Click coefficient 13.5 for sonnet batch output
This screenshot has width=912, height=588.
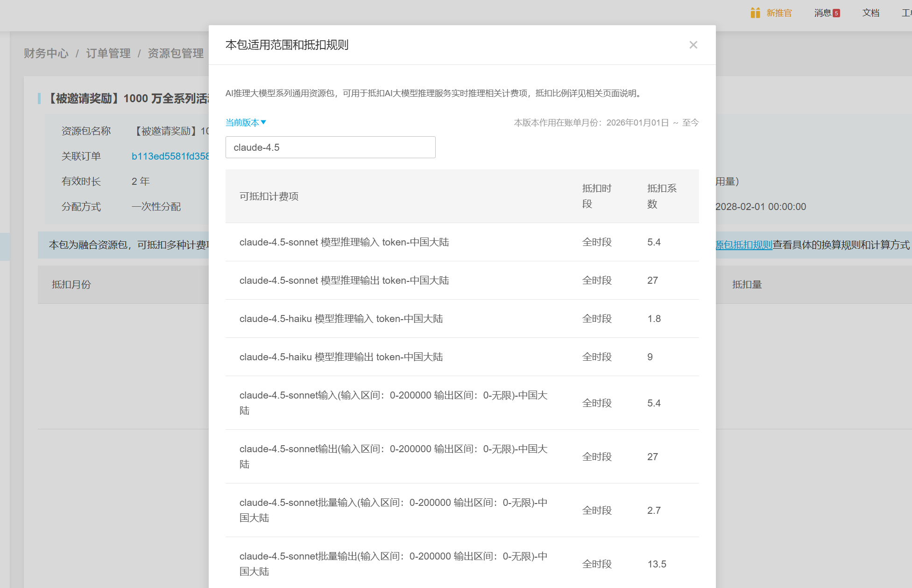657,564
